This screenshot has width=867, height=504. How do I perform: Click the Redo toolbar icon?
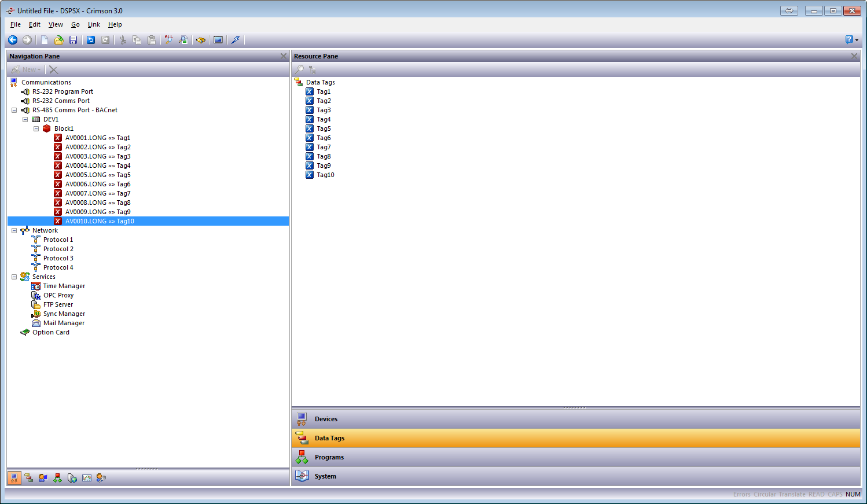pos(105,40)
